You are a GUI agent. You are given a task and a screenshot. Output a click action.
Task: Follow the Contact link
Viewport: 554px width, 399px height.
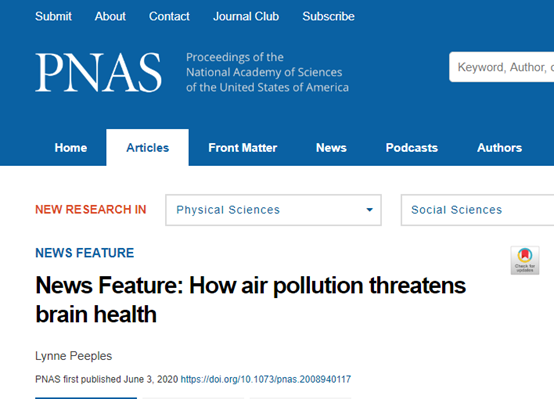(169, 16)
